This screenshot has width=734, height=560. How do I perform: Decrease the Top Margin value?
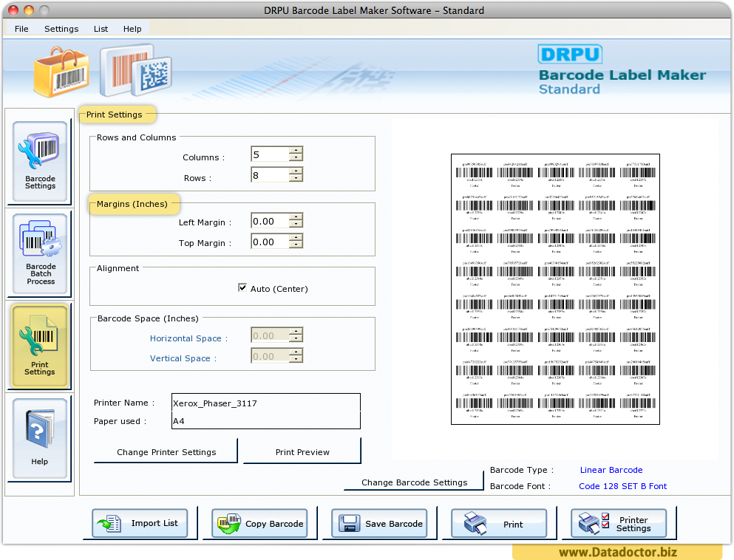click(296, 245)
